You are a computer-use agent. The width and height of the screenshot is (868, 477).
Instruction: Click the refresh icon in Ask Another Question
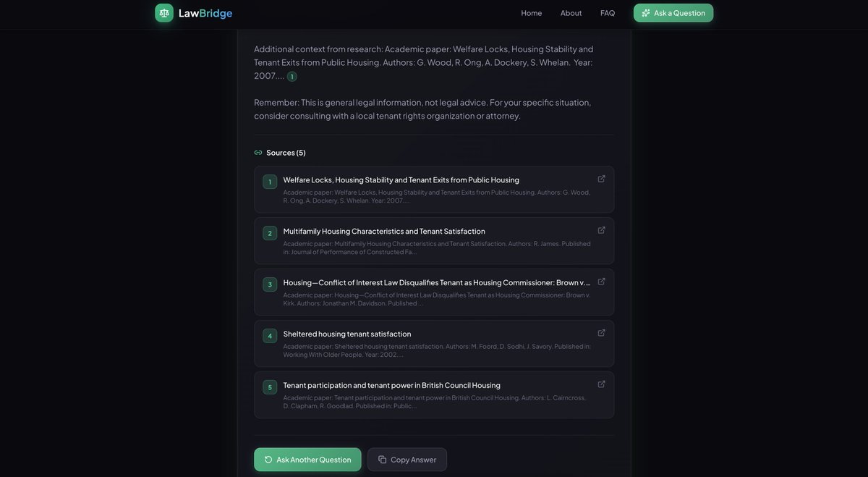pyautogui.click(x=268, y=460)
